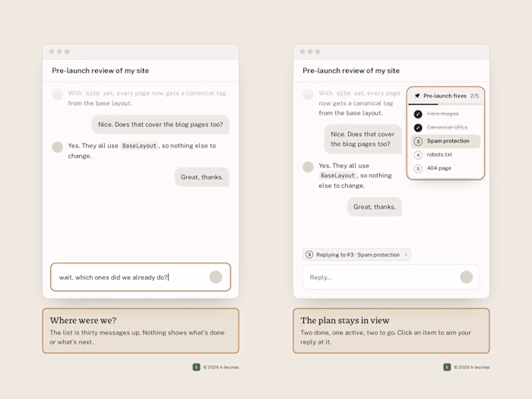
Task: Click the 2/5 progress count
Action: coord(474,96)
